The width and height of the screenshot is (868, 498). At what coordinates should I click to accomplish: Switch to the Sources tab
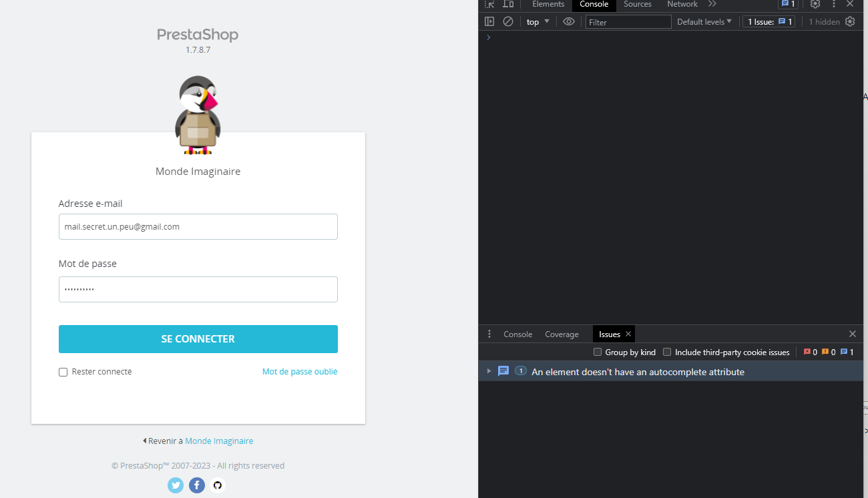(x=638, y=4)
